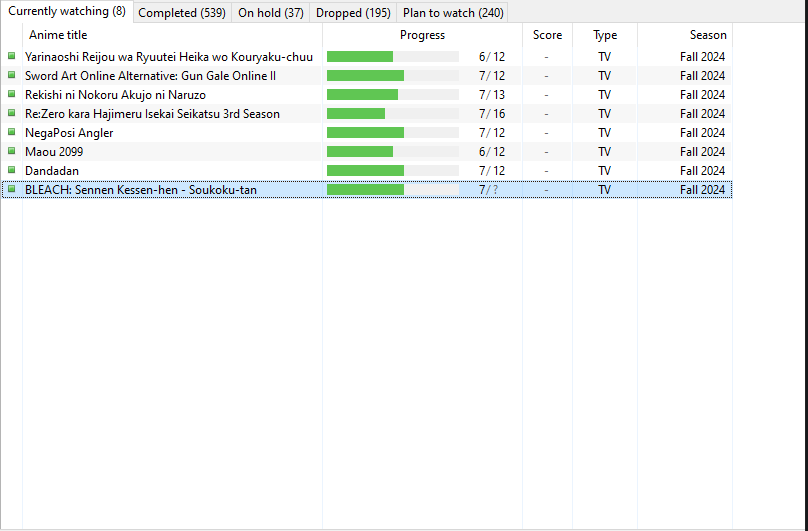This screenshot has width=808, height=531.
Task: Click the Fall 2024 season cell for Dandadan
Action: click(x=702, y=171)
